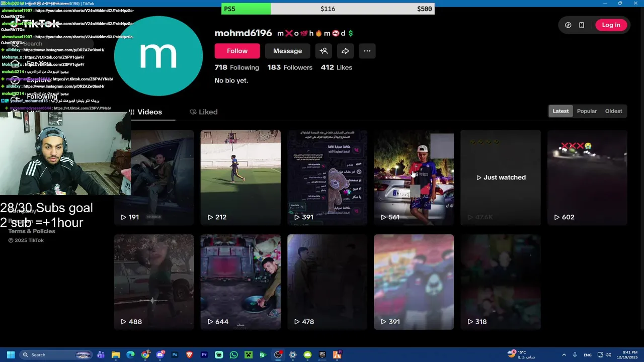The width and height of the screenshot is (644, 362).
Task: Open Minecraft creeper icon in taskbar
Action: [249, 355]
